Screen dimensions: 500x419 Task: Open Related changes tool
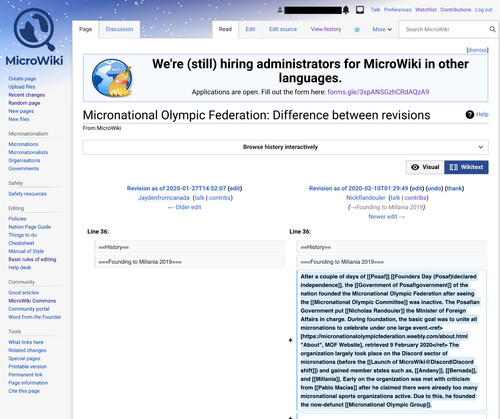coord(27,350)
